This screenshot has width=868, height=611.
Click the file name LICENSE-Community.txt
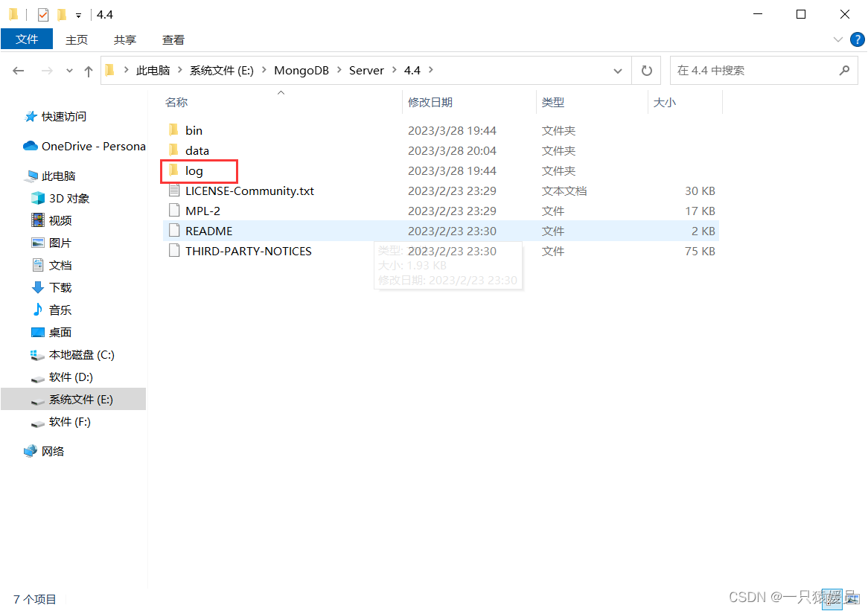click(x=249, y=191)
